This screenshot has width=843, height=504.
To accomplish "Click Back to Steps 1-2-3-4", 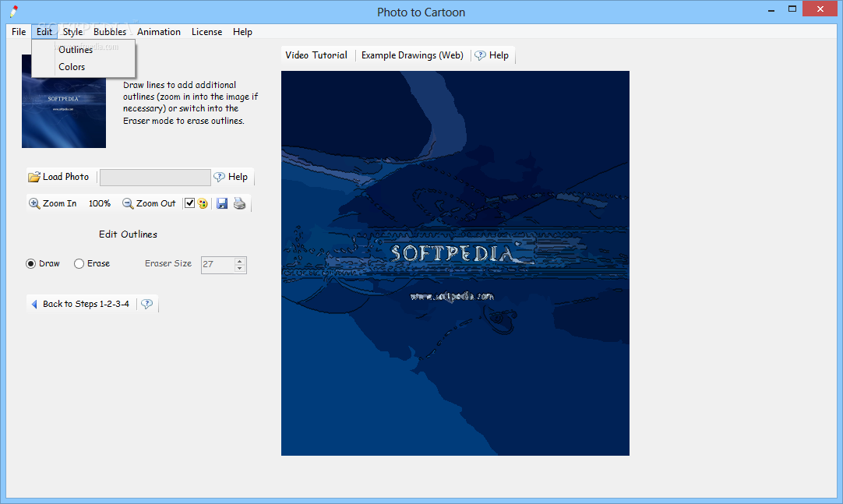I will point(80,304).
